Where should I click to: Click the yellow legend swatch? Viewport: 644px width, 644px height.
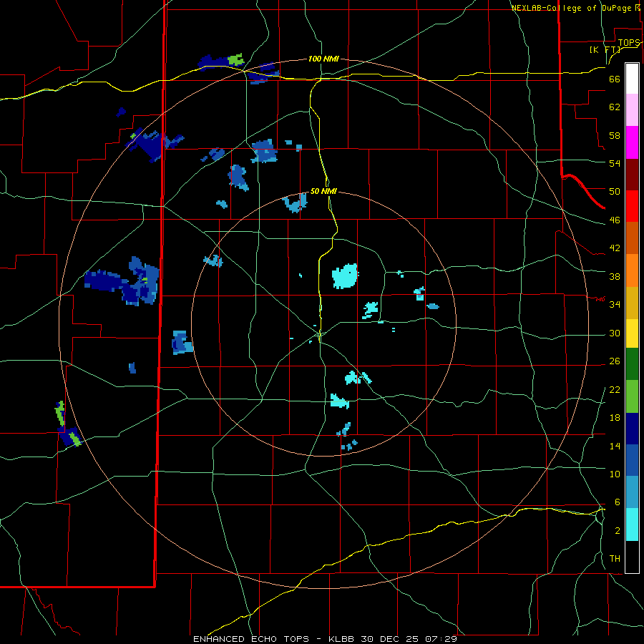pyautogui.click(x=632, y=333)
